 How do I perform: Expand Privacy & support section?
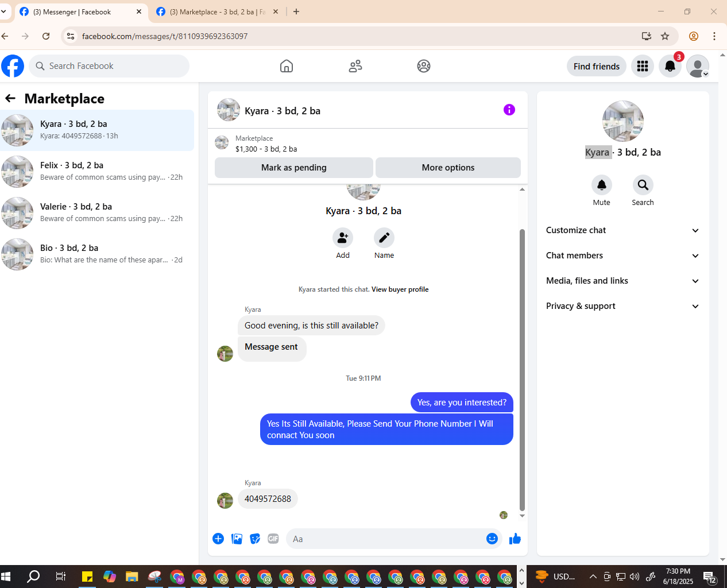pyautogui.click(x=623, y=306)
